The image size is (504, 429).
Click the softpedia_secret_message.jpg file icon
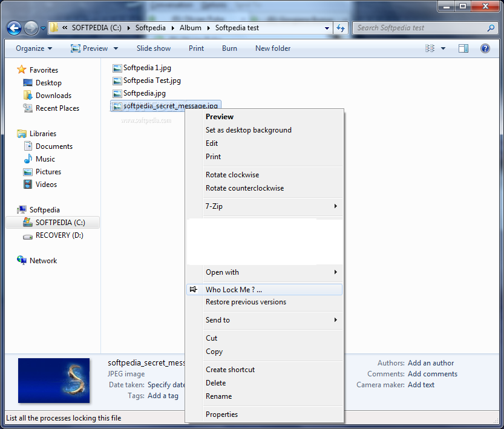coord(117,106)
